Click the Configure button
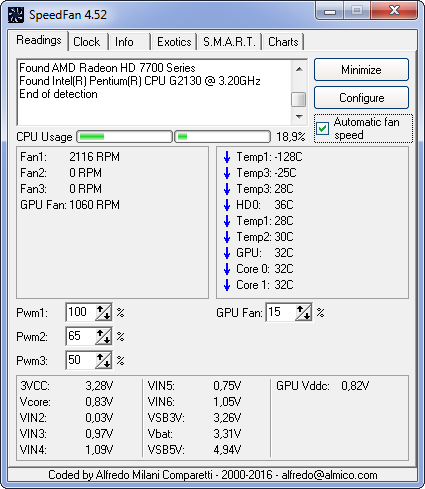425x489 pixels. point(361,98)
